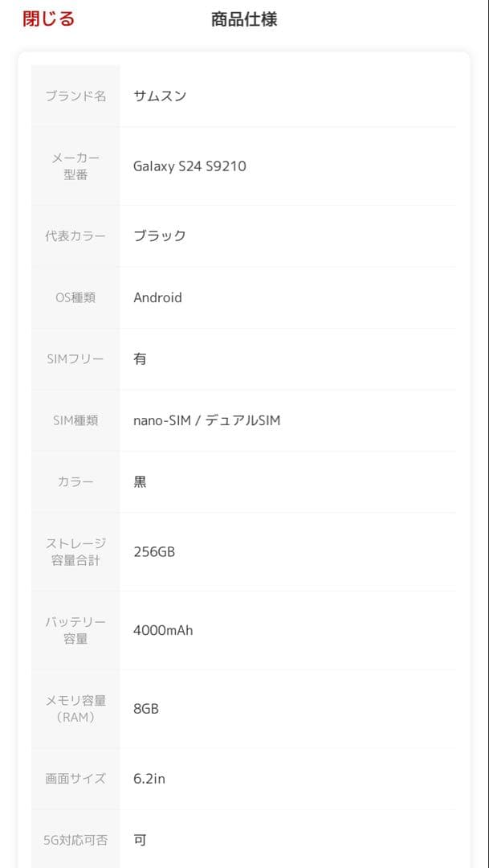This screenshot has height=868, width=489.
Task: Select the 5G support value 可
Action: click(x=140, y=838)
